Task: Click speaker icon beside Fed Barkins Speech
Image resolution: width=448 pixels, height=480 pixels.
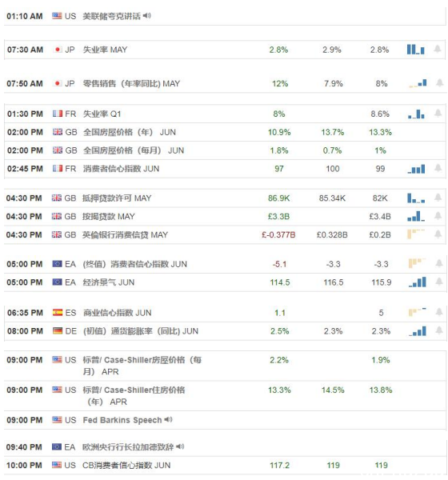Action: click(x=168, y=420)
